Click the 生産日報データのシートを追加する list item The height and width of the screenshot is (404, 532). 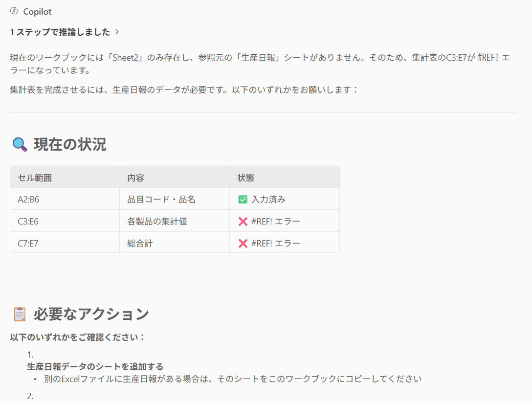coord(95,366)
